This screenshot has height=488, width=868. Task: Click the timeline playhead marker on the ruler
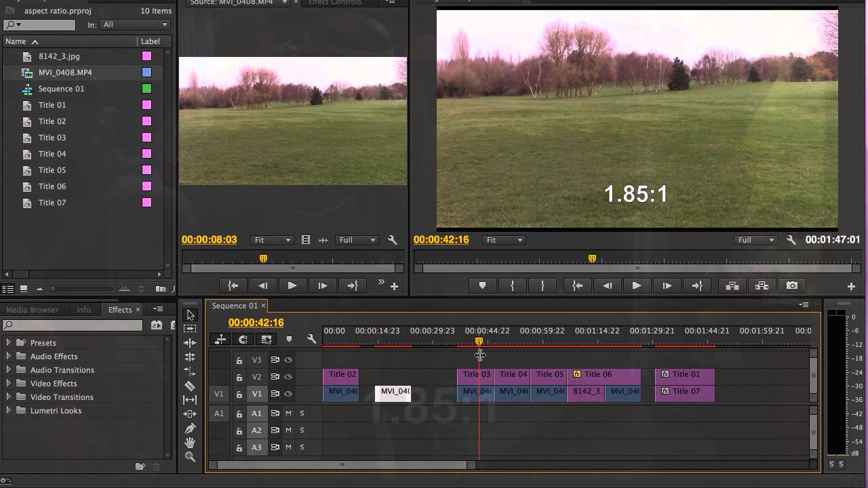pyautogui.click(x=479, y=341)
